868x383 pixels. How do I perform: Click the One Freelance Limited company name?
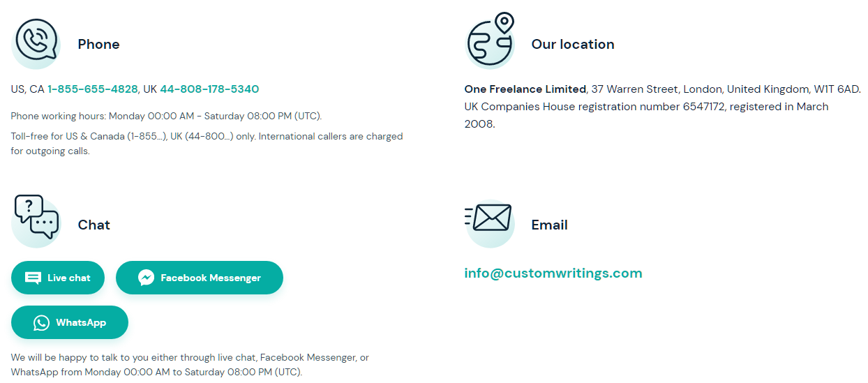tap(525, 89)
